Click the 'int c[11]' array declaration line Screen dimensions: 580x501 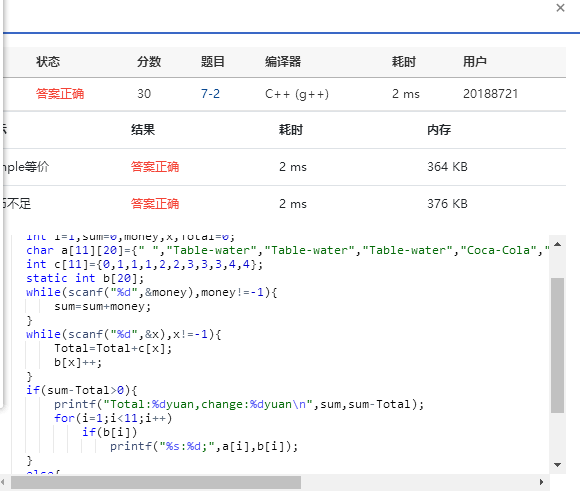144,264
